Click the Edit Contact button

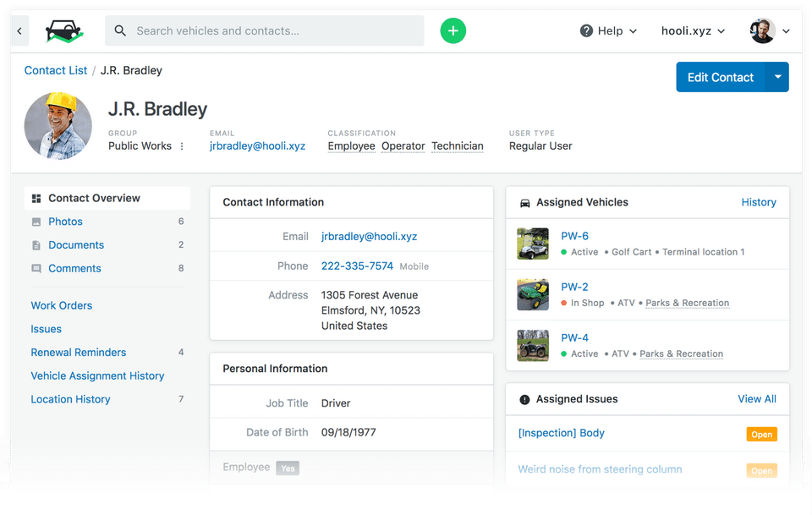[721, 77]
